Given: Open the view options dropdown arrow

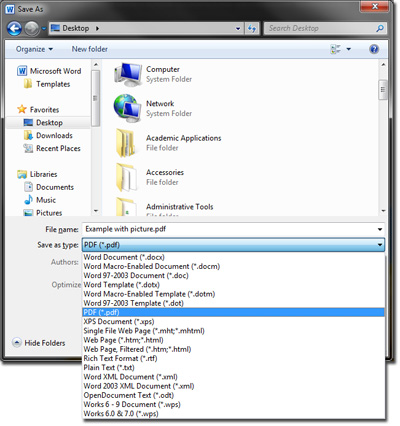Looking at the screenshot, I should point(349,49).
